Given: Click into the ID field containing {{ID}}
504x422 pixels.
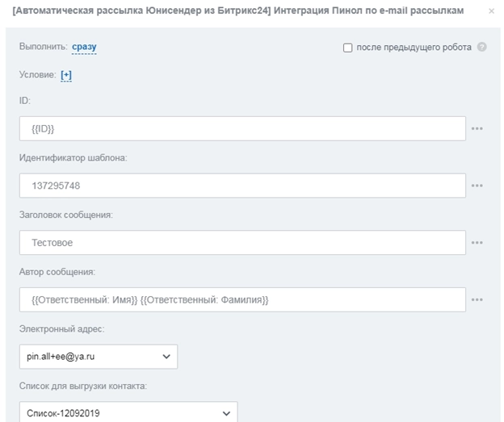Looking at the screenshot, I should point(242,128).
